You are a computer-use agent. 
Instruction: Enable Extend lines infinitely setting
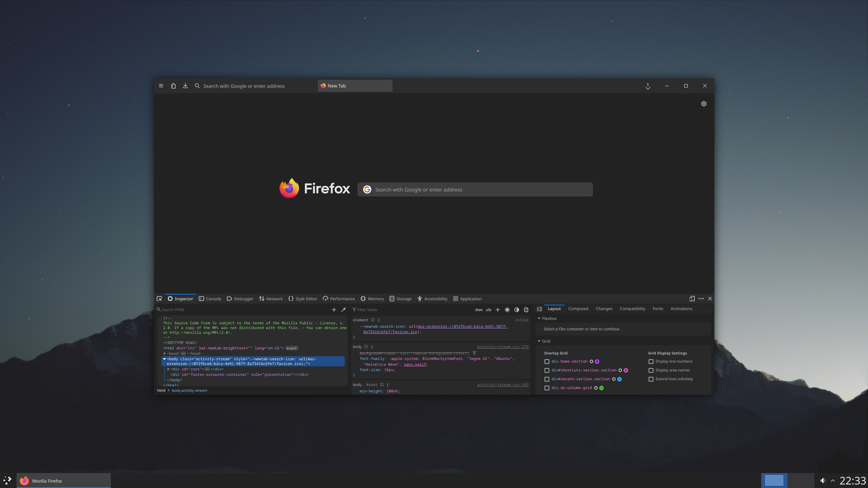coord(651,379)
